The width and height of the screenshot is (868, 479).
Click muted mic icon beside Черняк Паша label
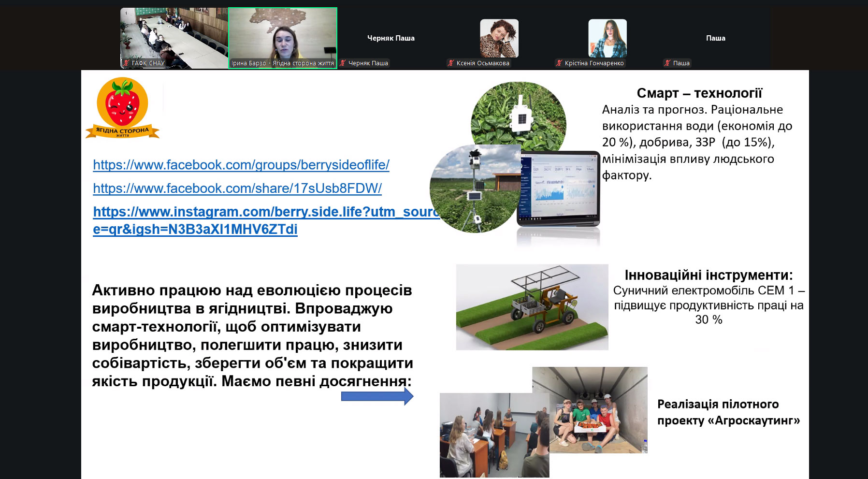pos(343,63)
